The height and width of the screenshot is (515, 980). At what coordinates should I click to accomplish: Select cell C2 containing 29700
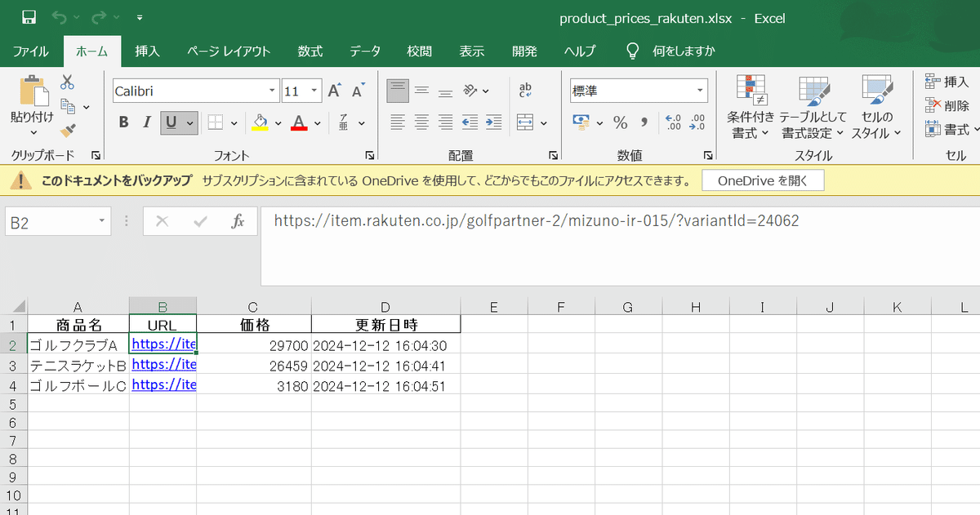tap(254, 345)
